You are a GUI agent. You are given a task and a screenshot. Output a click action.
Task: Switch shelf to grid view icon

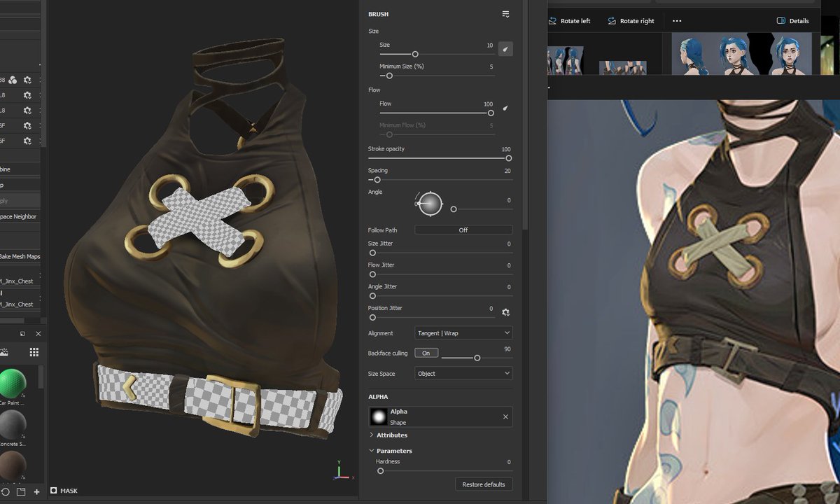click(34, 352)
